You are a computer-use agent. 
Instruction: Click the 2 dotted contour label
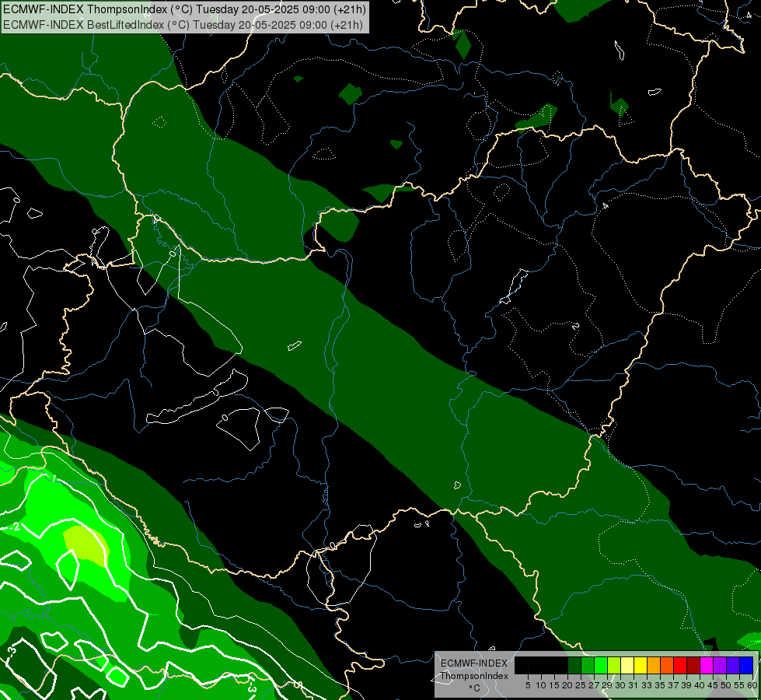[575, 327]
